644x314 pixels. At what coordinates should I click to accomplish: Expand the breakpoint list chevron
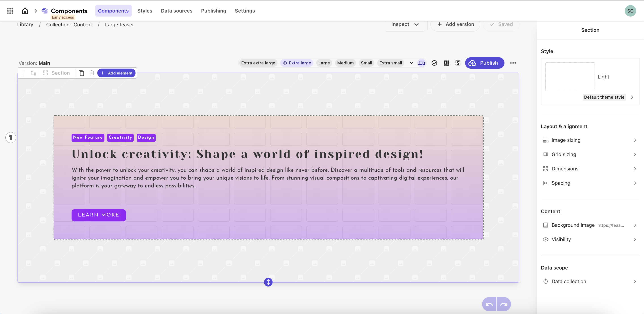pos(411,63)
